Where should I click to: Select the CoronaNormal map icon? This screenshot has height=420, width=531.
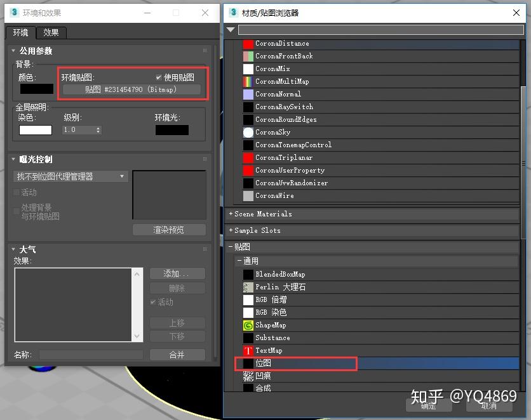(248, 95)
